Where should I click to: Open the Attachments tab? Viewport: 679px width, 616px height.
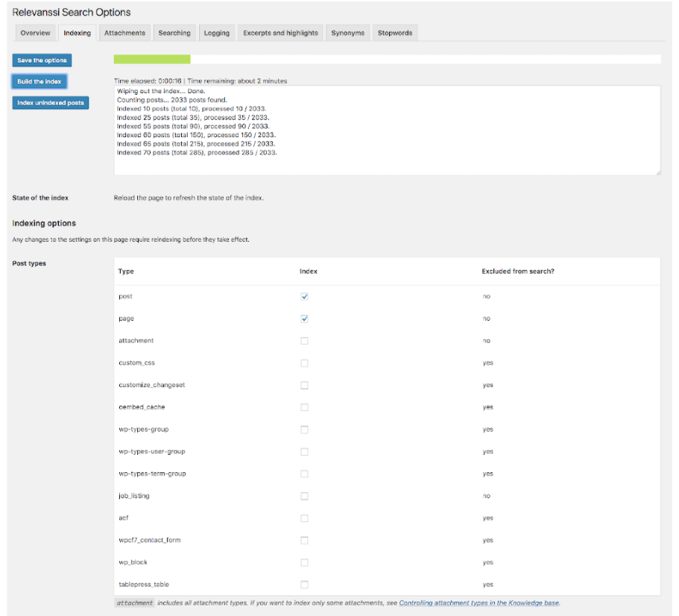pyautogui.click(x=124, y=33)
